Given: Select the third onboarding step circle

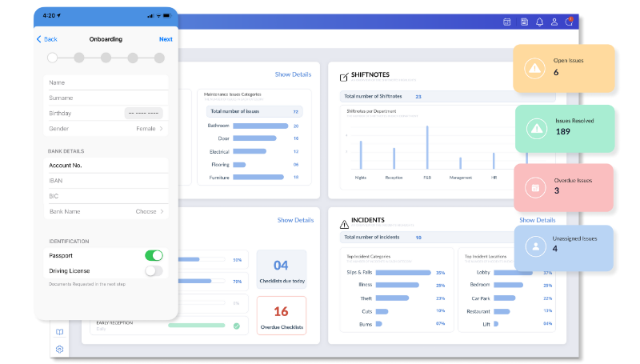Looking at the screenshot, I should click(106, 58).
